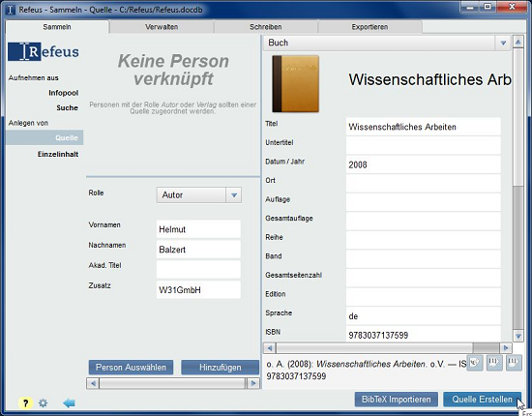Click the Datum / Jahr field showing 2008
This screenshot has width=532, height=416.
424,164
